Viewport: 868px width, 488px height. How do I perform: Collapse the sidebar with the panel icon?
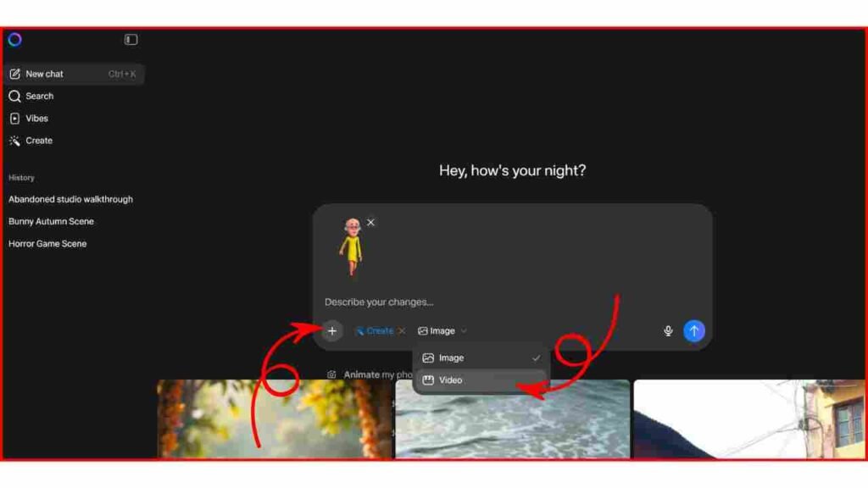pos(131,40)
